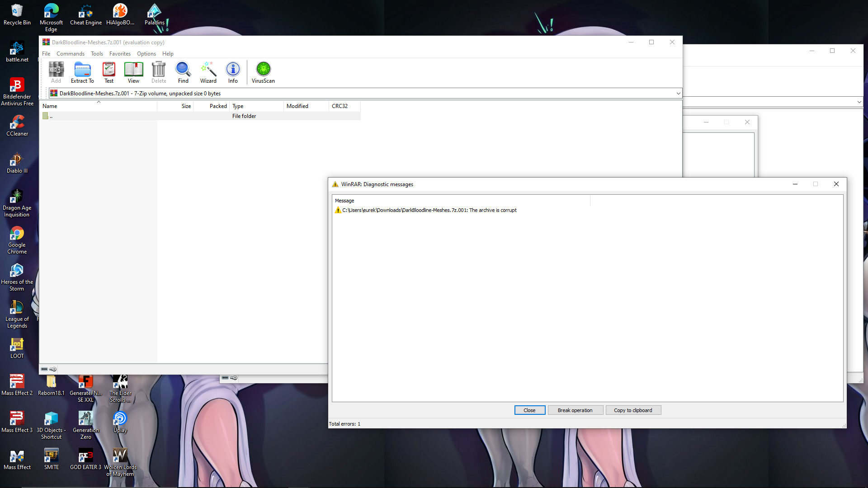Open Uplay desktop shortcut

(120, 422)
